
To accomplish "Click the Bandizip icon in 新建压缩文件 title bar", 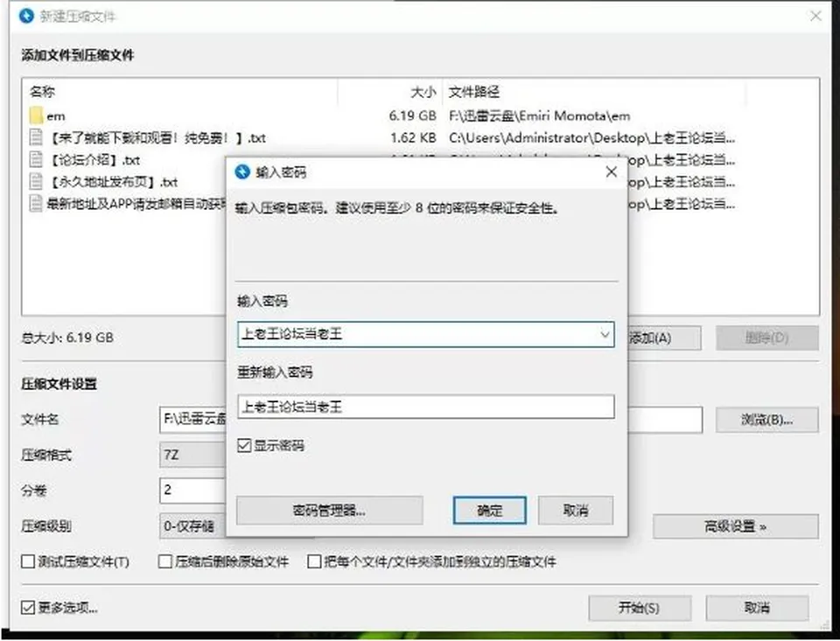I will coord(26,16).
